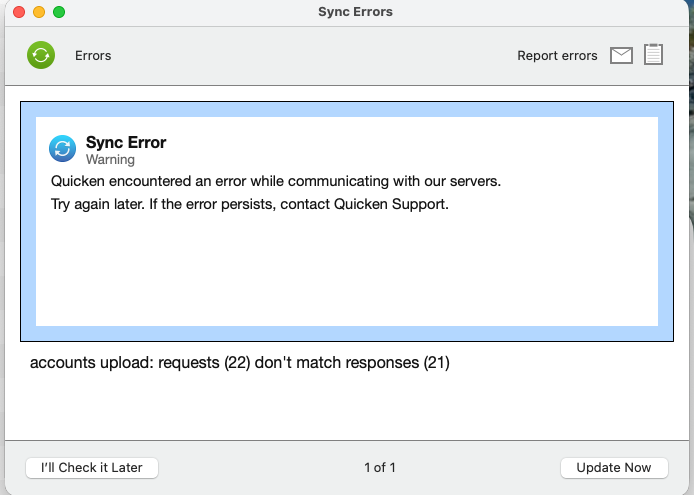This screenshot has width=694, height=495.
Task: Click the green sync icon in the toolbar
Action: (x=41, y=55)
